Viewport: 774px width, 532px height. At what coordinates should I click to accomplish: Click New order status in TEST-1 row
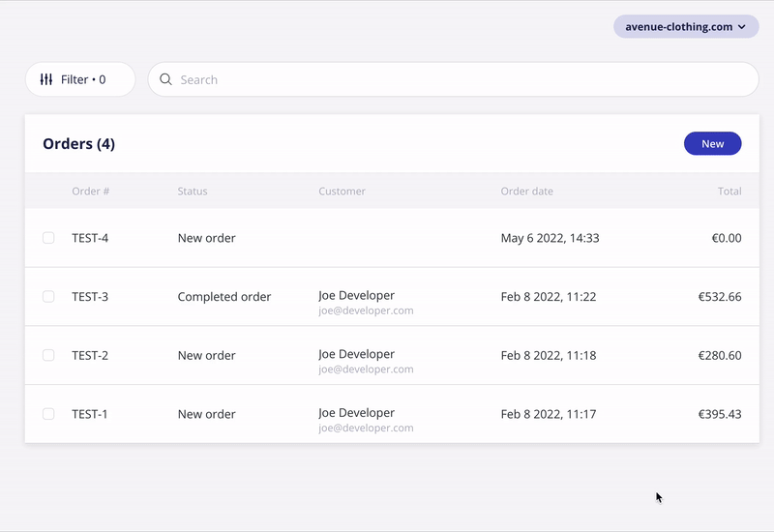point(206,414)
